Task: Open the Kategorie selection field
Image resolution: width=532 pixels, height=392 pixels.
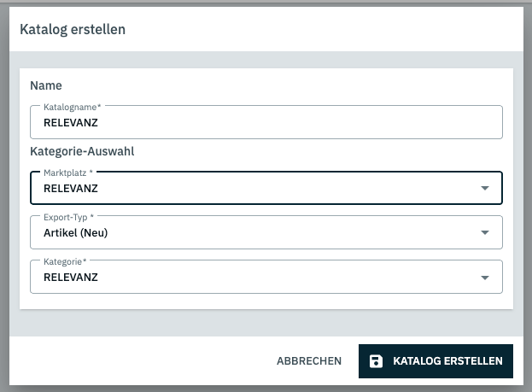Action: coord(256,278)
